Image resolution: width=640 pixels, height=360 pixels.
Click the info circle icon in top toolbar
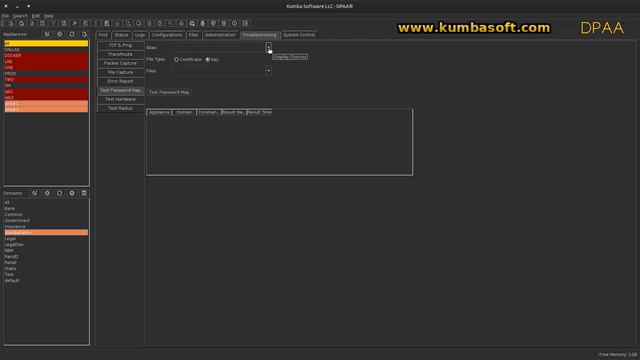(x=234, y=24)
